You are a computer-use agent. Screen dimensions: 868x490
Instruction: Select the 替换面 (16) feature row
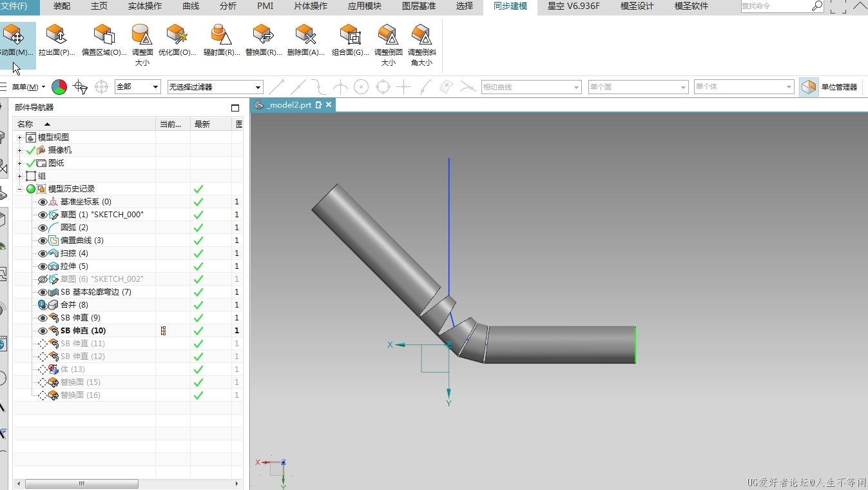tap(128, 395)
